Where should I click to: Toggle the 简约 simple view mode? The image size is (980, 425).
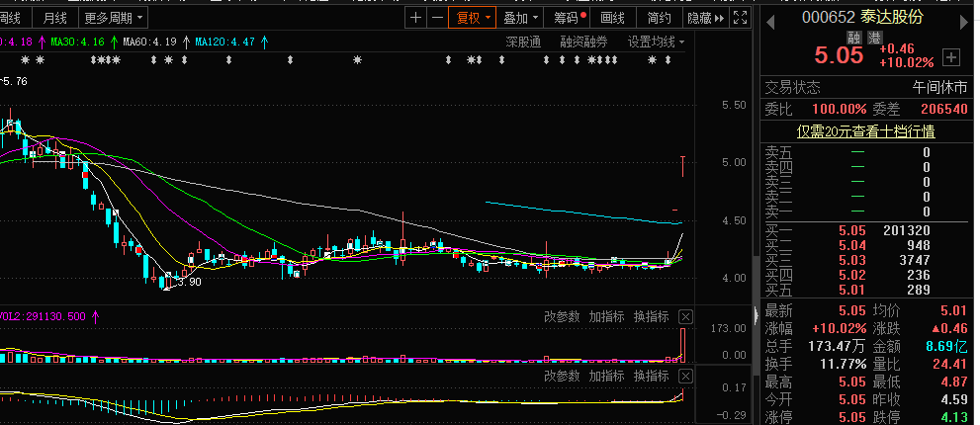(659, 18)
